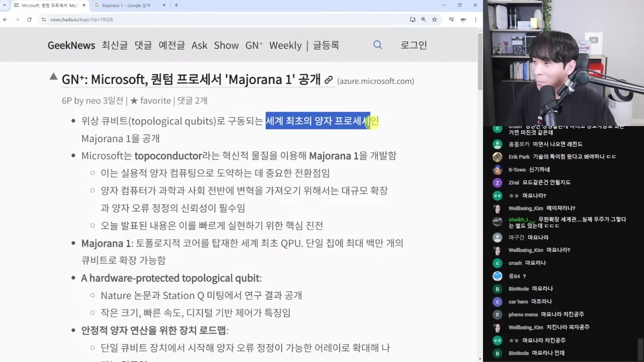Go back to the previous page
This screenshot has width=644, height=362.
pyautogui.click(x=5, y=20)
